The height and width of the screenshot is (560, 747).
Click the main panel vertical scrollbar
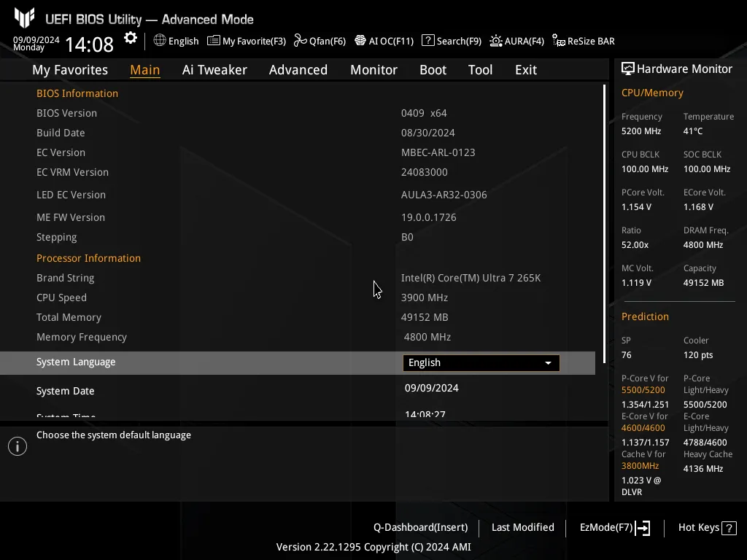(604, 219)
